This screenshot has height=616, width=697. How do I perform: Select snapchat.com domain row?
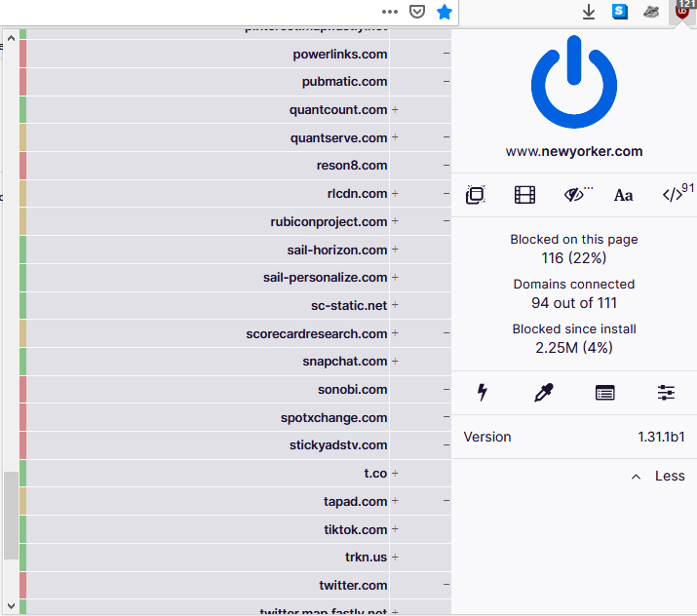point(235,362)
